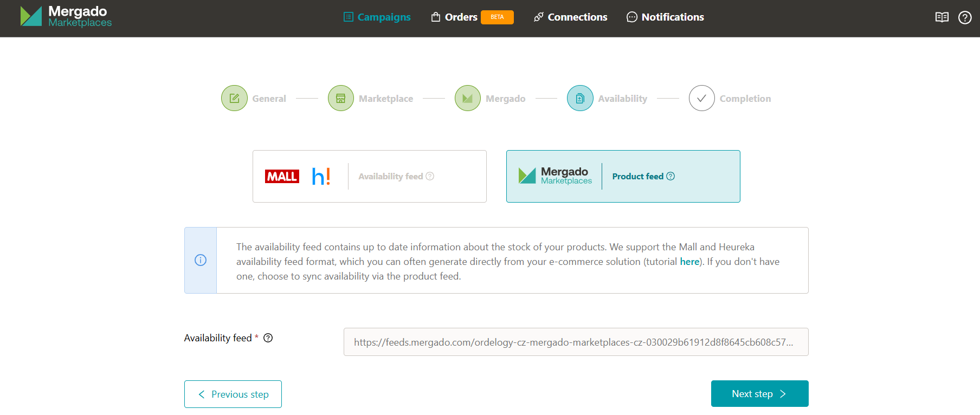Click help icon next to Product feed
Image resolution: width=980 pixels, height=415 pixels.
670,176
